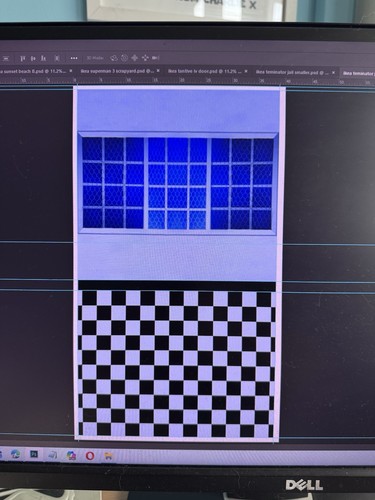This screenshot has width=375, height=500.
Task: Close the ikea superman 3 scrapyard.psd tab
Action: click(158, 71)
